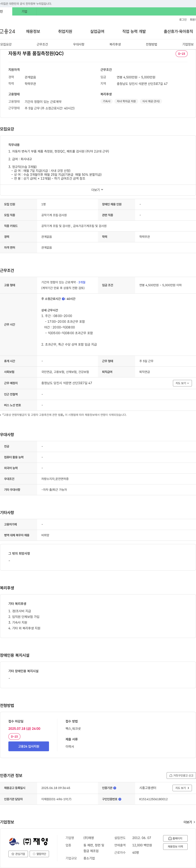196x868 pixels.
Task: Open the 취업지원 menu
Action: tap(65, 31)
